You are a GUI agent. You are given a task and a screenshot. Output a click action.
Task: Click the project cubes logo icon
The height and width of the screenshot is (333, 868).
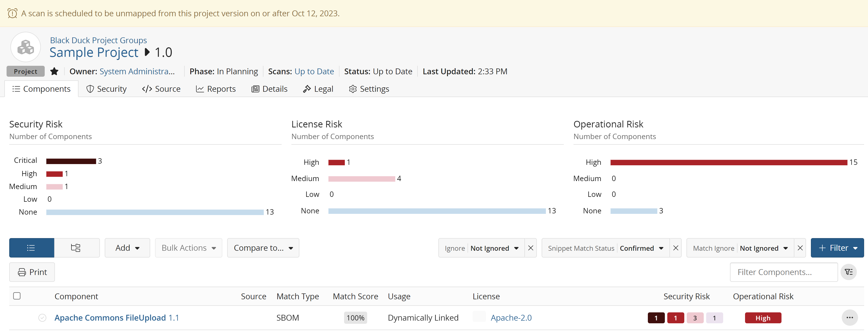click(x=26, y=47)
